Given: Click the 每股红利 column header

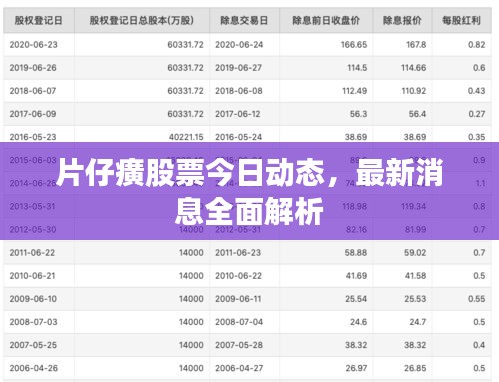Looking at the screenshot, I should 462,21.
